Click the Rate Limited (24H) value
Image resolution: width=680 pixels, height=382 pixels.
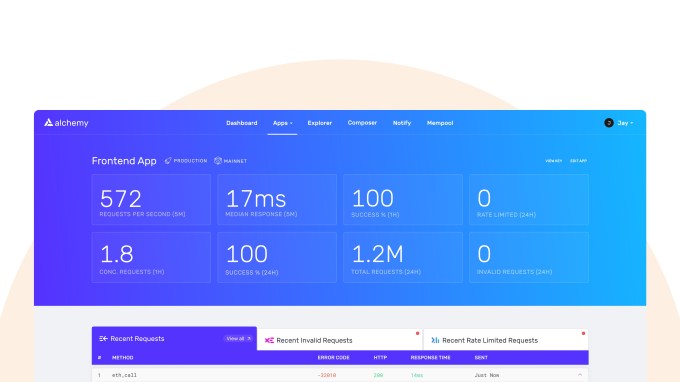click(484, 198)
